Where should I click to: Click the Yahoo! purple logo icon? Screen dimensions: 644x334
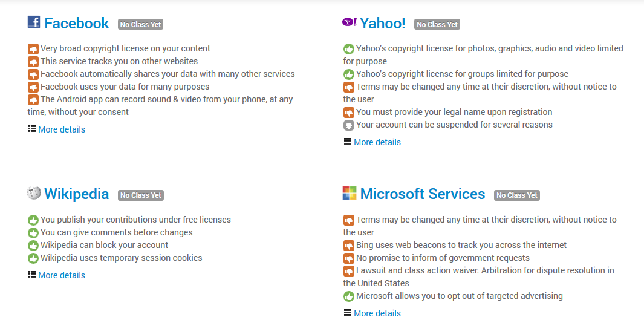click(350, 22)
